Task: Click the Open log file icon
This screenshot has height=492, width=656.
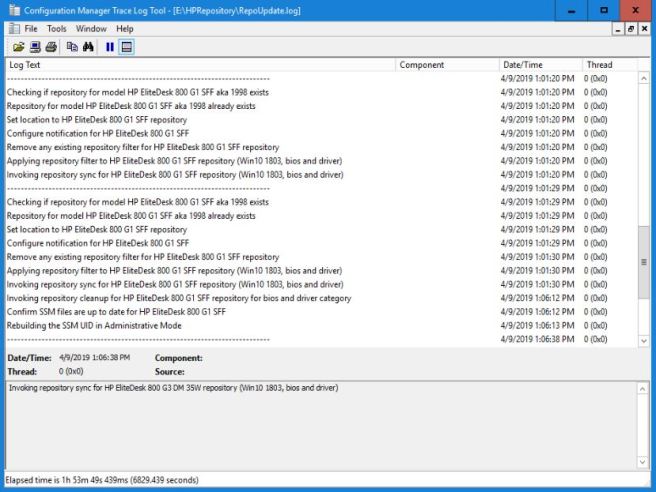Action: coord(19,46)
